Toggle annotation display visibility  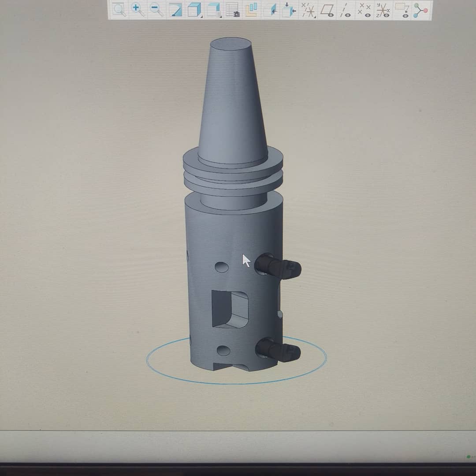402,10
